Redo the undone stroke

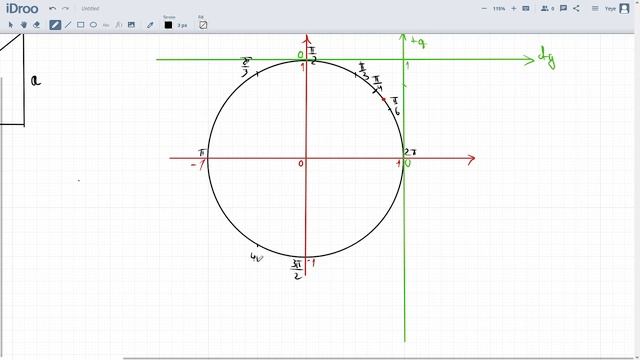[65, 9]
